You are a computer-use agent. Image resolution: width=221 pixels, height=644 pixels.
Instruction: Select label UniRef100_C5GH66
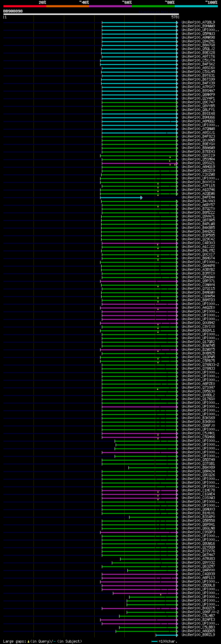coord(198,437)
